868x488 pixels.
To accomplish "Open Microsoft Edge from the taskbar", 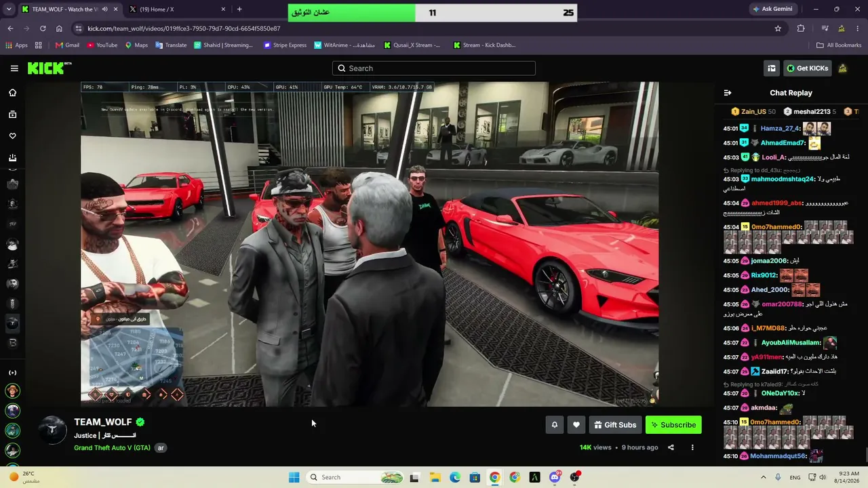I will [455, 477].
